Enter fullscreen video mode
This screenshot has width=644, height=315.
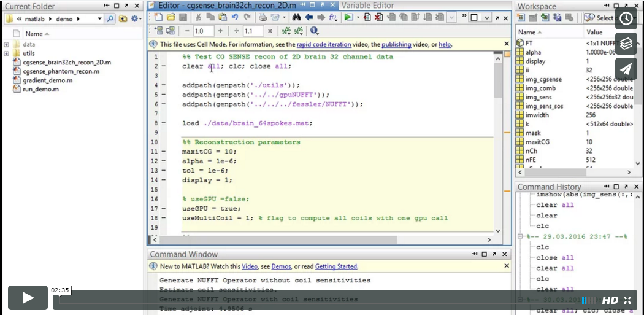(627, 300)
